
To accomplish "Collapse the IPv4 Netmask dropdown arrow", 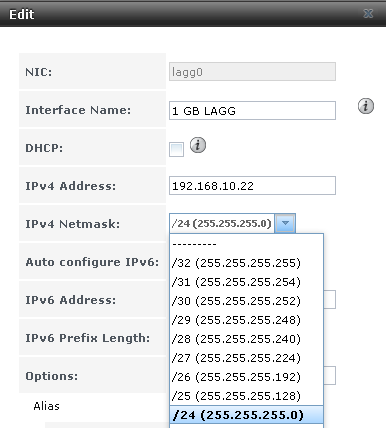I will coord(285,223).
